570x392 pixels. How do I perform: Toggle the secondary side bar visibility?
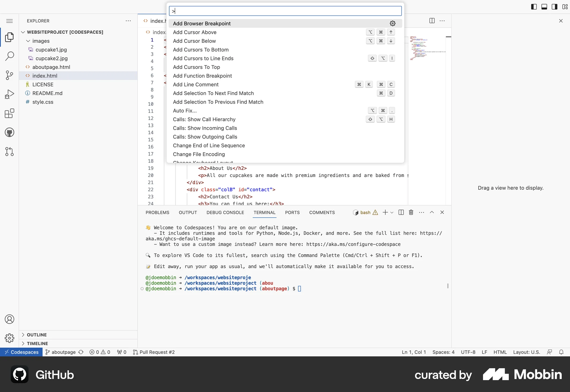tap(554, 6)
